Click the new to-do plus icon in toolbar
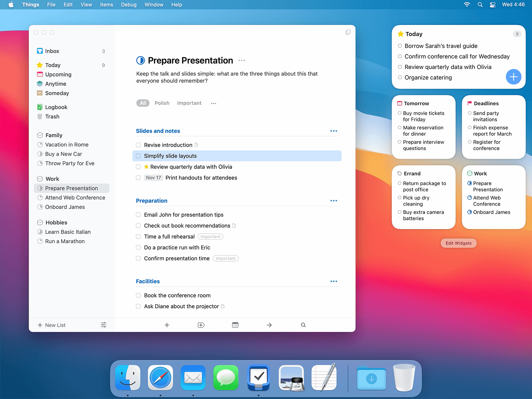Image resolution: width=532 pixels, height=399 pixels. (x=167, y=325)
